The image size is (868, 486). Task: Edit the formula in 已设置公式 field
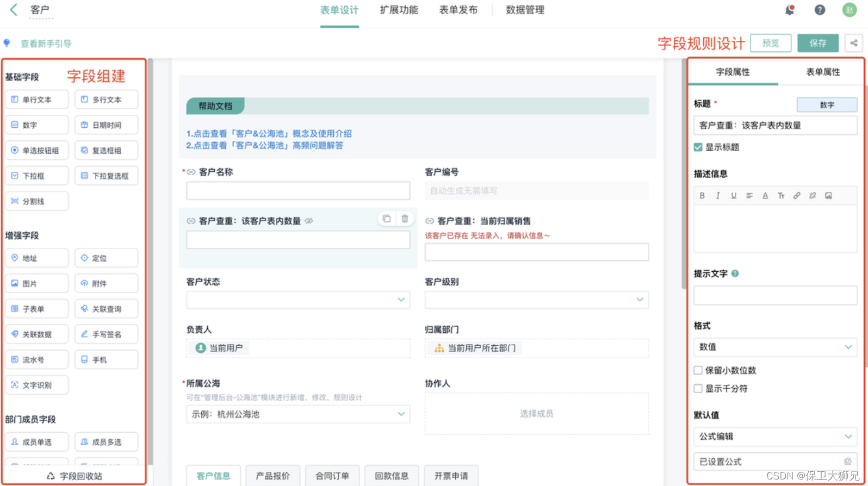pyautogui.click(x=847, y=462)
